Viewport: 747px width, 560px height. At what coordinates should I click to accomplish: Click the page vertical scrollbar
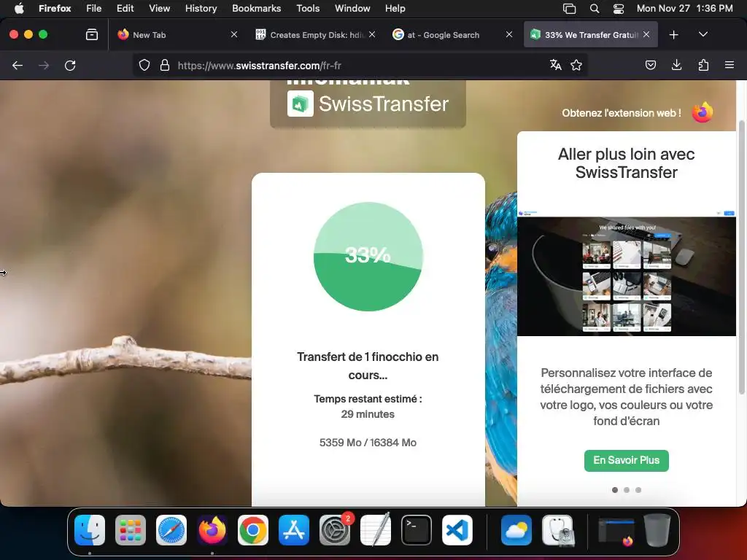741,257
